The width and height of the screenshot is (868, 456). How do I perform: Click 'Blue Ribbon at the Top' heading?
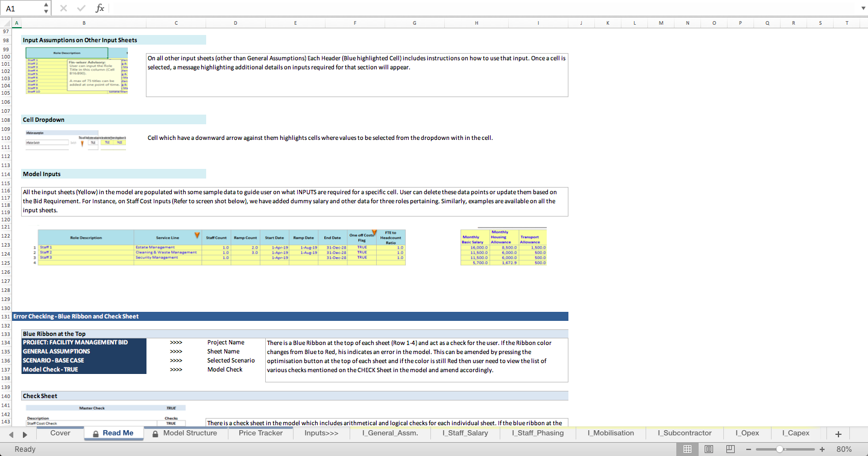[x=54, y=334]
